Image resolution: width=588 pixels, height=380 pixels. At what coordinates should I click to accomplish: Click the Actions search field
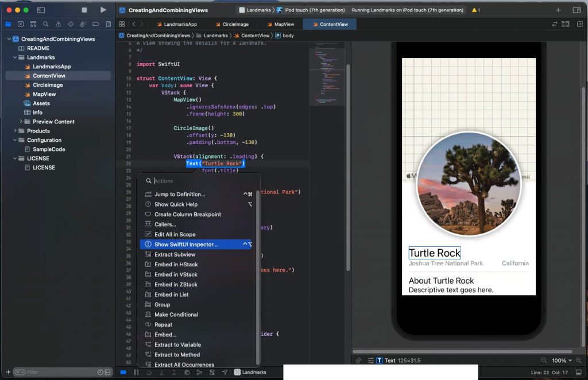[x=201, y=181]
